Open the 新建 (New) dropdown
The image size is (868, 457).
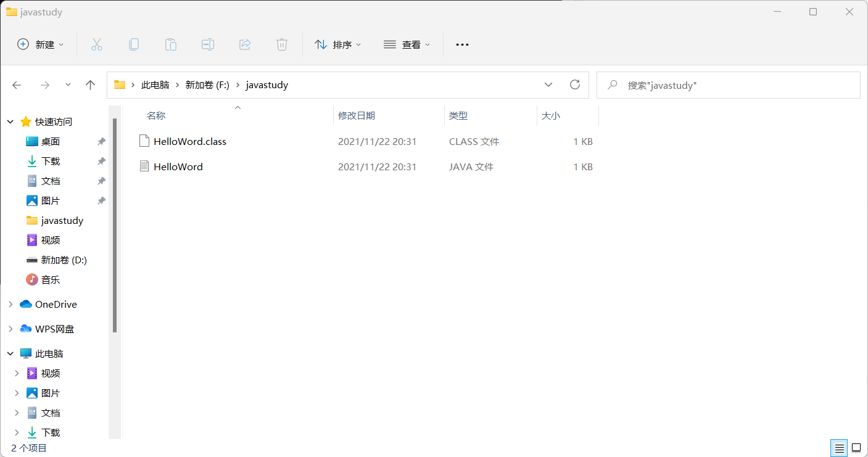pyautogui.click(x=39, y=44)
